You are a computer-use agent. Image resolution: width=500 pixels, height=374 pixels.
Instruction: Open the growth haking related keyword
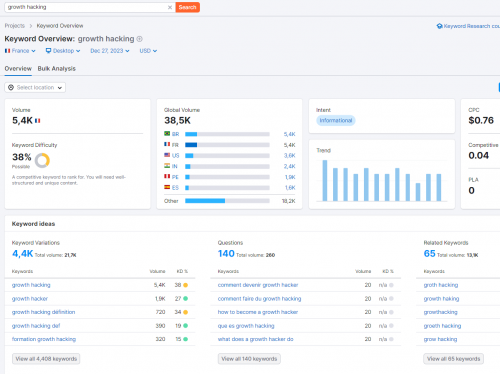pyautogui.click(x=441, y=299)
